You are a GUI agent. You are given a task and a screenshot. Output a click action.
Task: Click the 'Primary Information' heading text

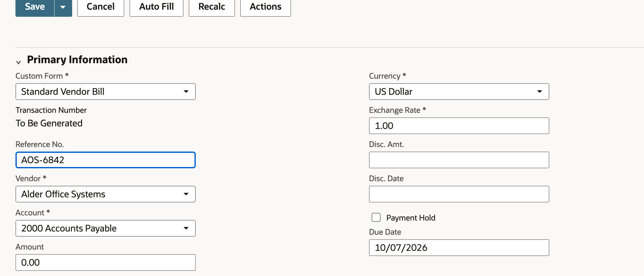click(x=77, y=60)
